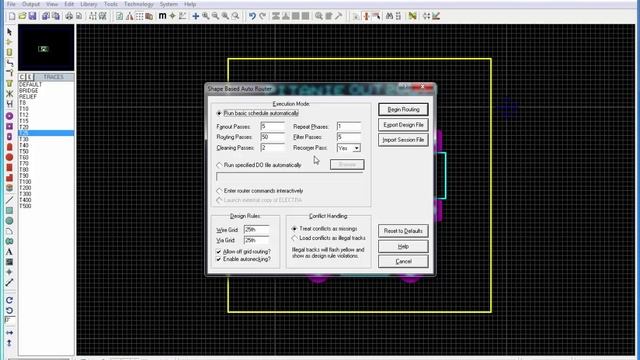Screen dimensions: 640x360
Task: Select BRIDGE in the traces list
Action: tap(29, 91)
